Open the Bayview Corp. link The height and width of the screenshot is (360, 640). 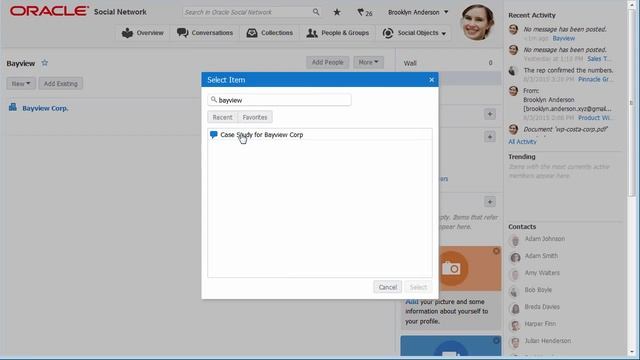[x=45, y=108]
